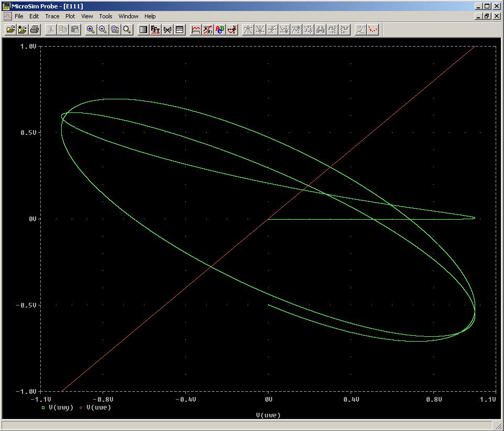The height and width of the screenshot is (431, 504).
Task: Toggle the Log Y Axis toolbar button
Action: coord(180,30)
